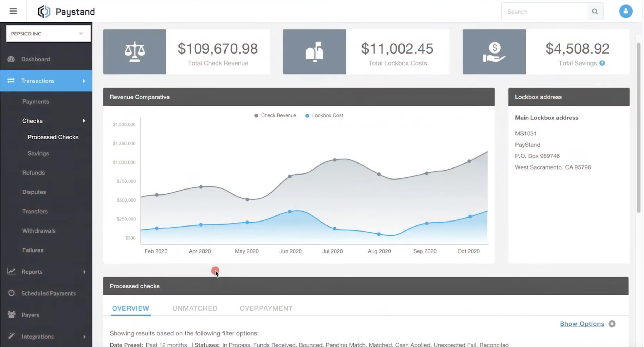Click the Integrations wrench icon
This screenshot has height=347, width=644.
pyautogui.click(x=12, y=336)
